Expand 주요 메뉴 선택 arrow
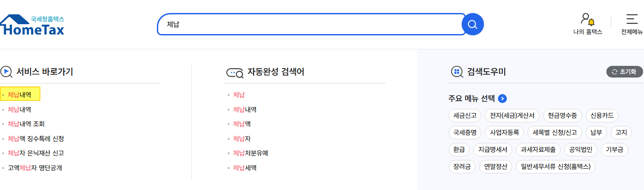644x190 pixels. pos(502,99)
